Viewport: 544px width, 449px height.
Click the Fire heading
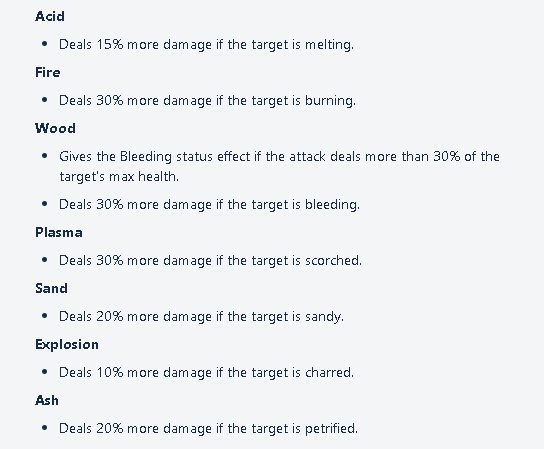48,72
